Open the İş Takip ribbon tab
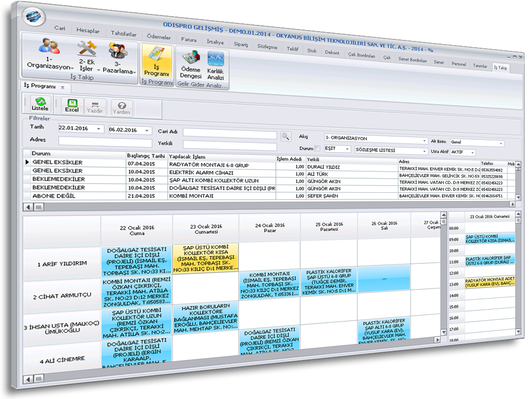The height and width of the screenshot is (399, 532). [500, 68]
